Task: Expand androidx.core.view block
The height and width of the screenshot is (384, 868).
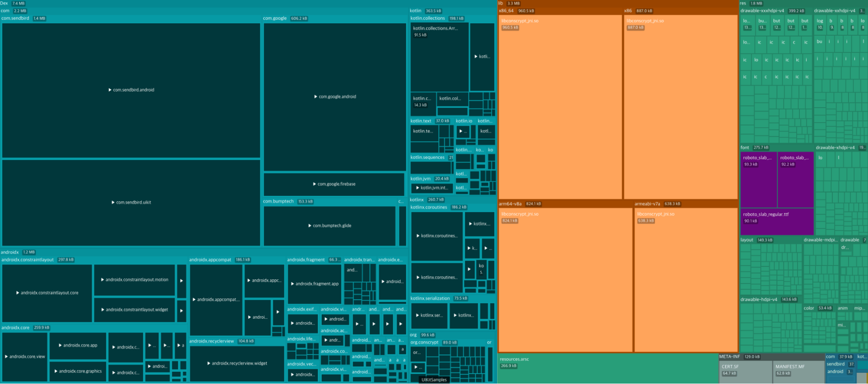Action: pyautogui.click(x=25, y=357)
